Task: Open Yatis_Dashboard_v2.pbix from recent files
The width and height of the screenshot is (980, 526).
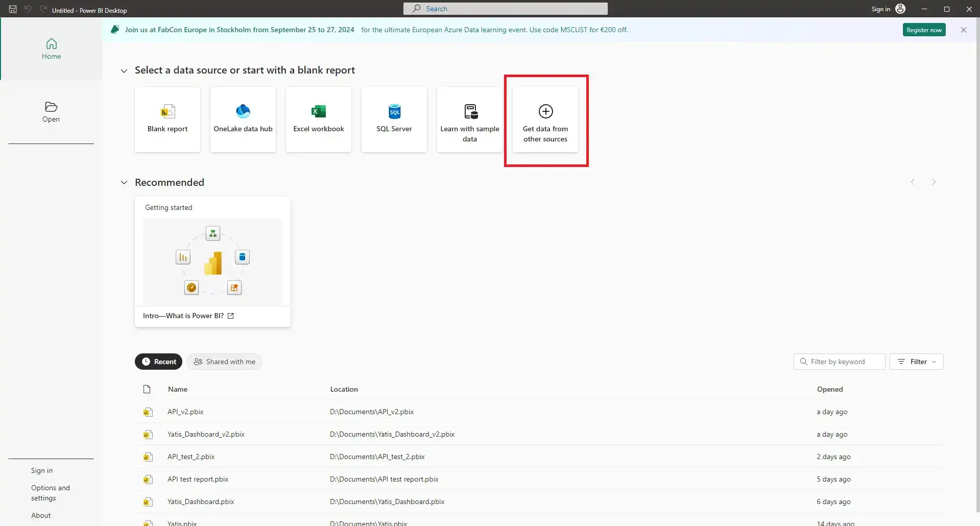Action: [x=206, y=434]
